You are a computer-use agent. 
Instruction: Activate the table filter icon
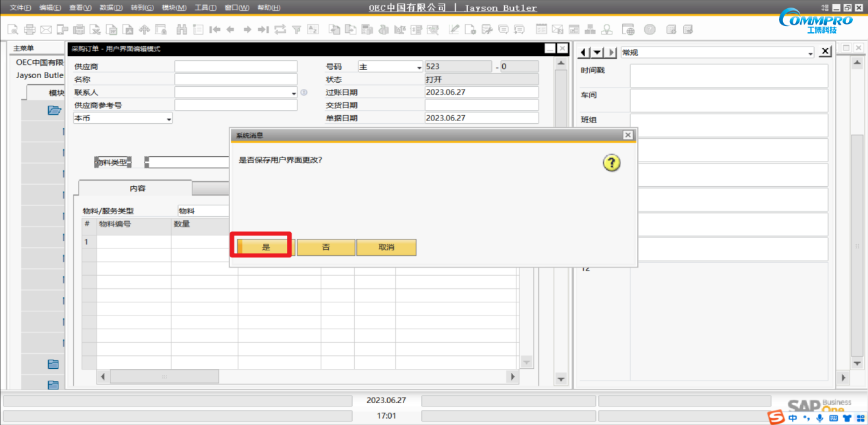click(x=297, y=30)
